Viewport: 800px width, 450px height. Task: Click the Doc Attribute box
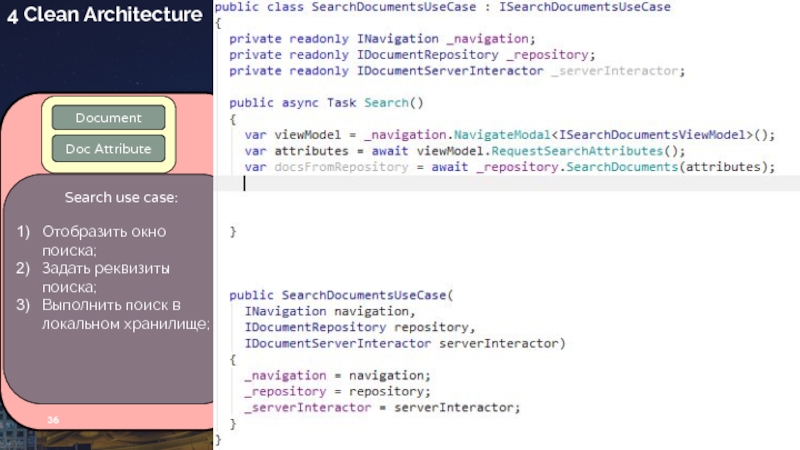pyautogui.click(x=108, y=148)
